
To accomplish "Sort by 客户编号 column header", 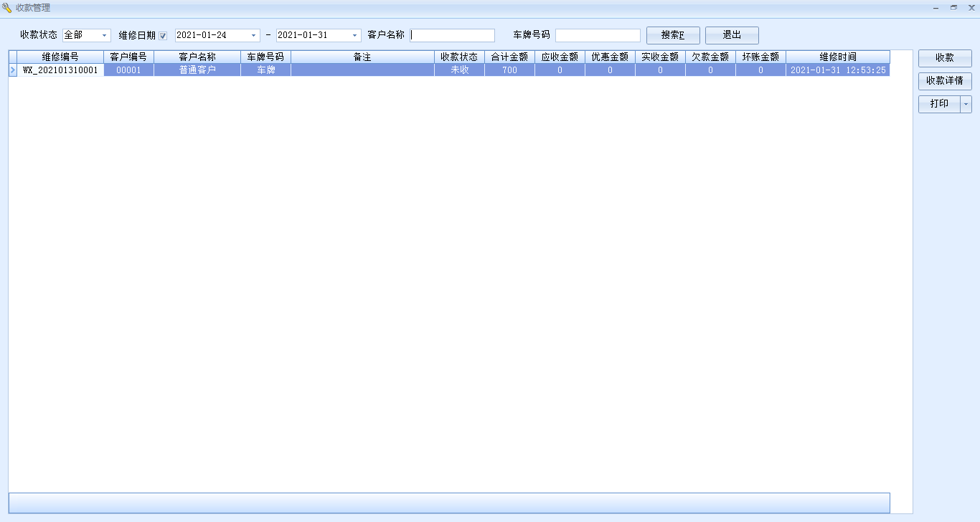I will tap(129, 57).
